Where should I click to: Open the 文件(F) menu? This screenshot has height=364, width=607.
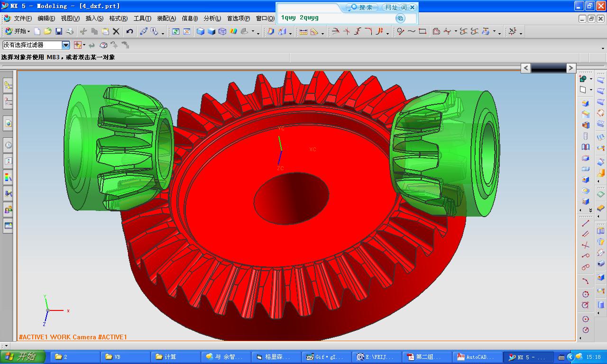(x=23, y=18)
